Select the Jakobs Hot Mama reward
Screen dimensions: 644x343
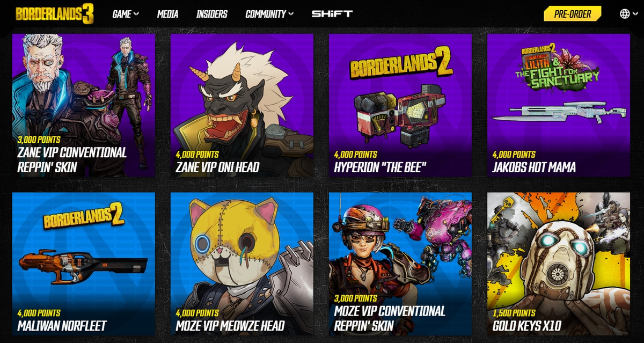pos(559,105)
